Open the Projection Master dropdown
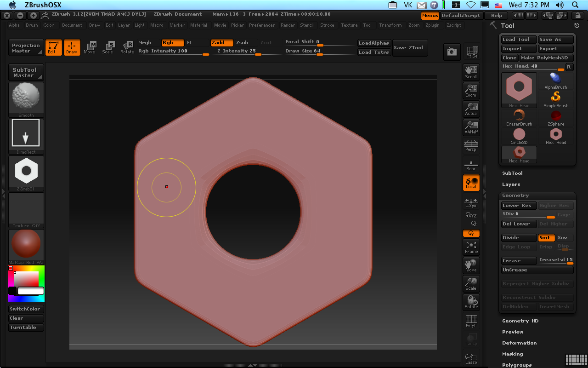 pos(26,48)
